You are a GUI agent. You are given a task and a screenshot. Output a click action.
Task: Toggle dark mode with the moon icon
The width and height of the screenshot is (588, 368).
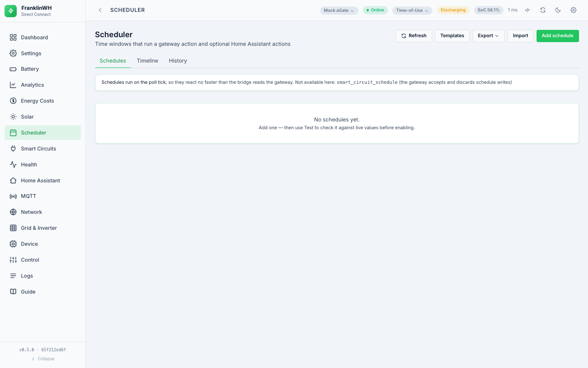tap(558, 10)
